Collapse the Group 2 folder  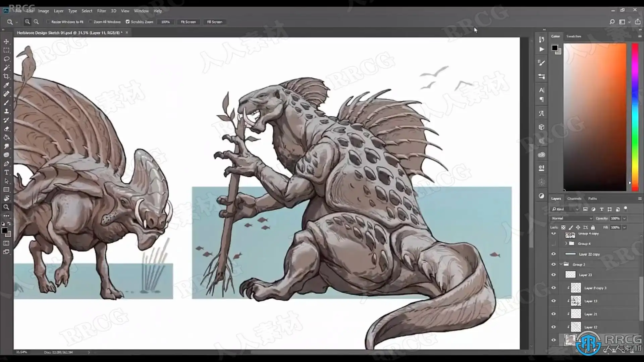coord(561,264)
